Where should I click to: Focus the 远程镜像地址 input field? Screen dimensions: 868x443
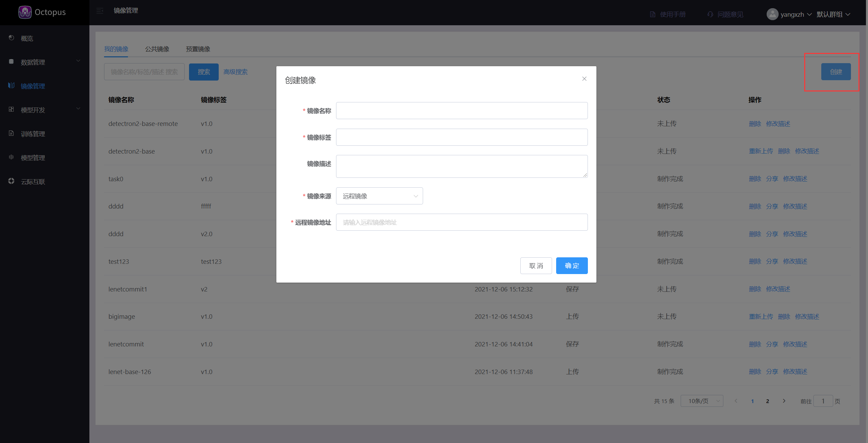pyautogui.click(x=462, y=223)
